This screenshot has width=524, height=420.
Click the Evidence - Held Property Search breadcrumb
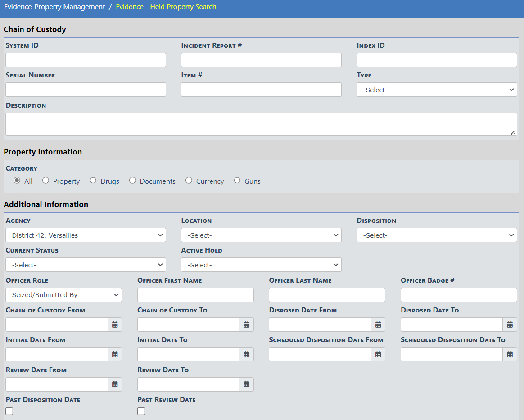166,7
